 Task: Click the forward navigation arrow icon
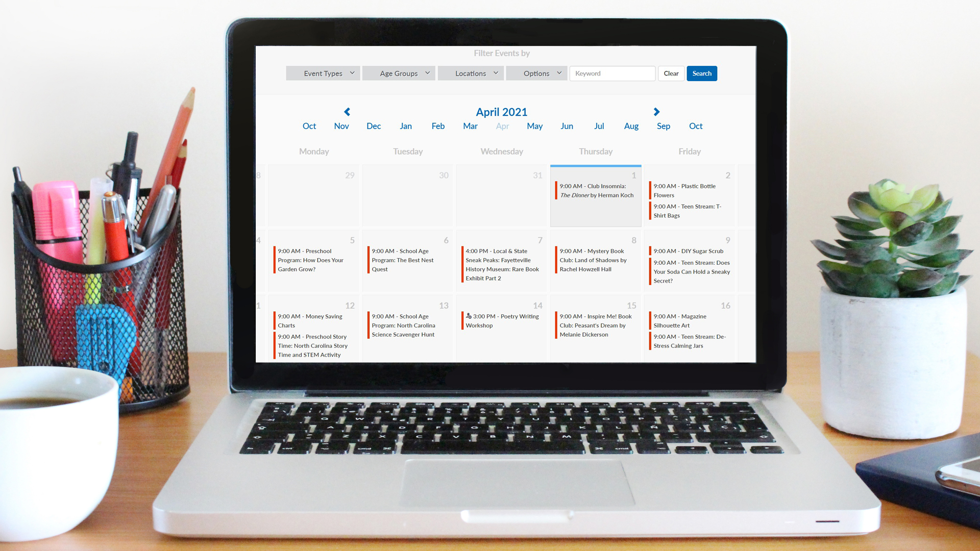point(656,112)
